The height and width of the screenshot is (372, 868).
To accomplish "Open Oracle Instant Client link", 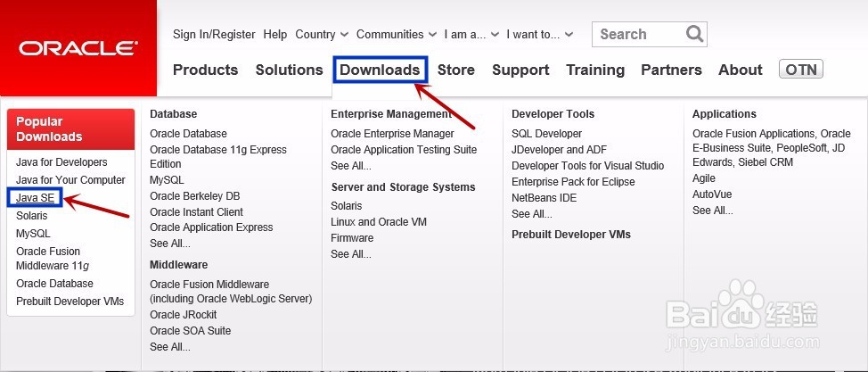I will click(197, 212).
